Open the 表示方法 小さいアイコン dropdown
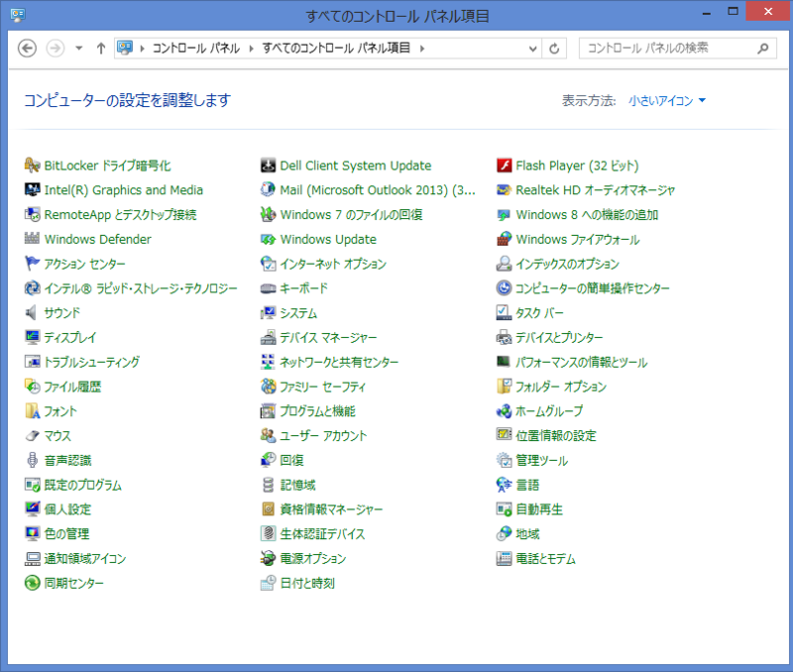This screenshot has width=793, height=672. pyautogui.click(x=667, y=101)
